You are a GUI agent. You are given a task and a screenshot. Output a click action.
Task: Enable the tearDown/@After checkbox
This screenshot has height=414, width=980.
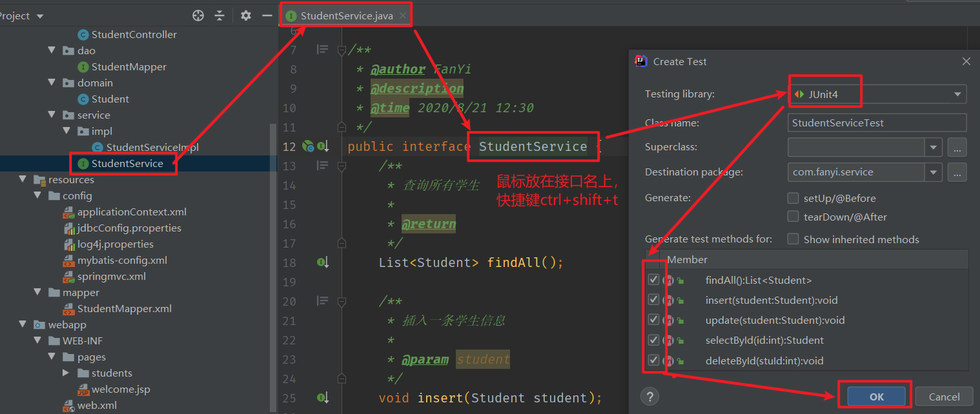click(x=793, y=217)
